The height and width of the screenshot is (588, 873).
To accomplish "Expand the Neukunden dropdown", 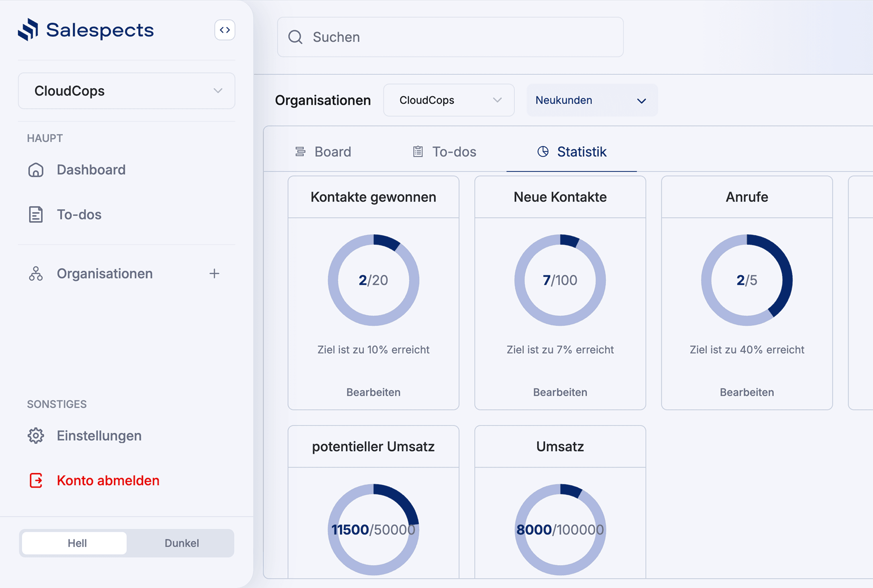I will (592, 100).
